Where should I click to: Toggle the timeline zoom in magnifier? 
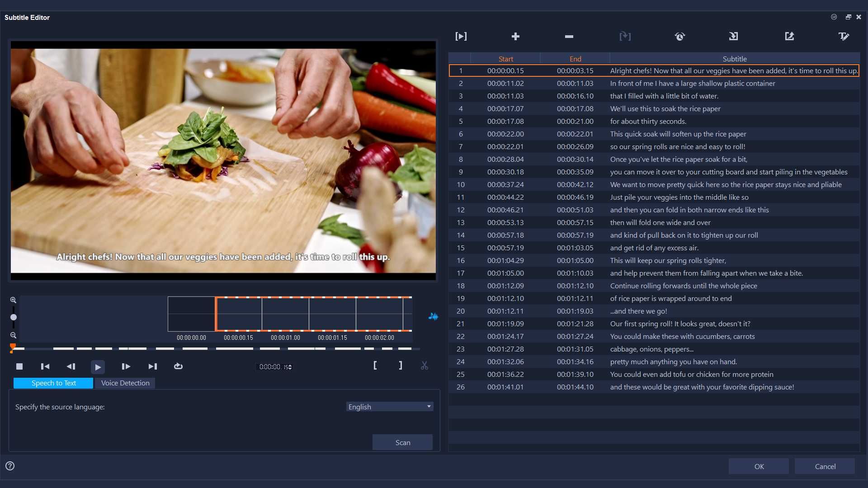13,300
